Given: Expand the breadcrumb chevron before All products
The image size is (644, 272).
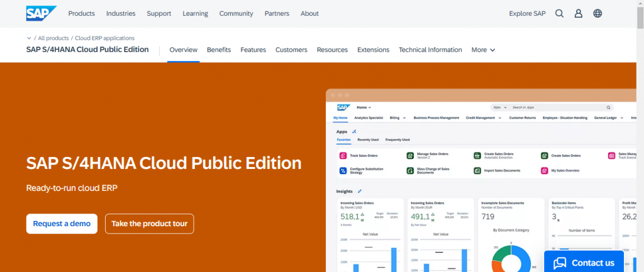Looking at the screenshot, I should pyautogui.click(x=29, y=38).
